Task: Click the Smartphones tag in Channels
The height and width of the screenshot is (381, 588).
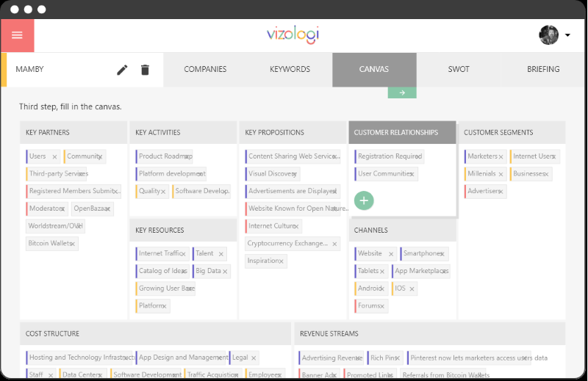Action: 423,253
